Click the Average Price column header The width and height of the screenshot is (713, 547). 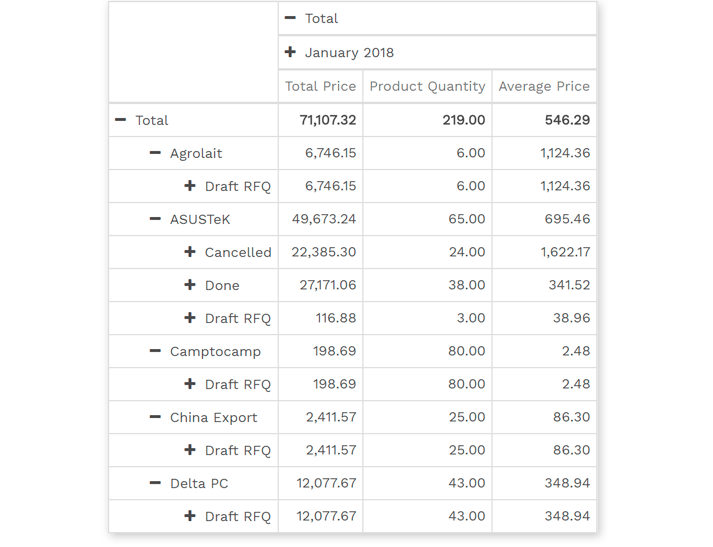tap(544, 86)
